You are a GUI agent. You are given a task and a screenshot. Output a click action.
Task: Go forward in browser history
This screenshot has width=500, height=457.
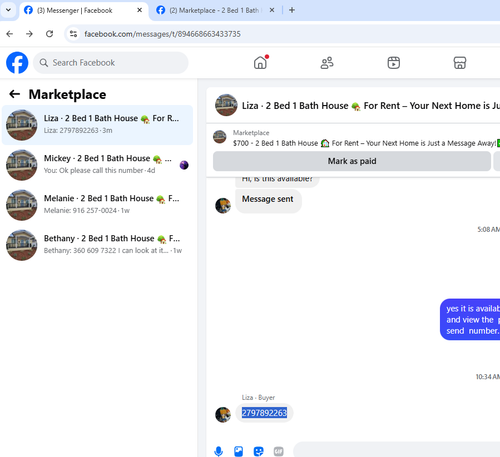point(30,34)
